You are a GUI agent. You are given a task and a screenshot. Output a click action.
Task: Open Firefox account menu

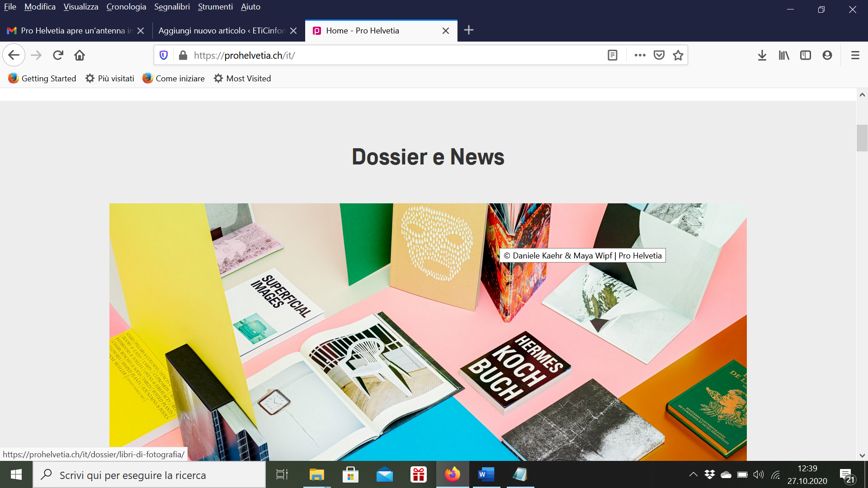tap(827, 55)
